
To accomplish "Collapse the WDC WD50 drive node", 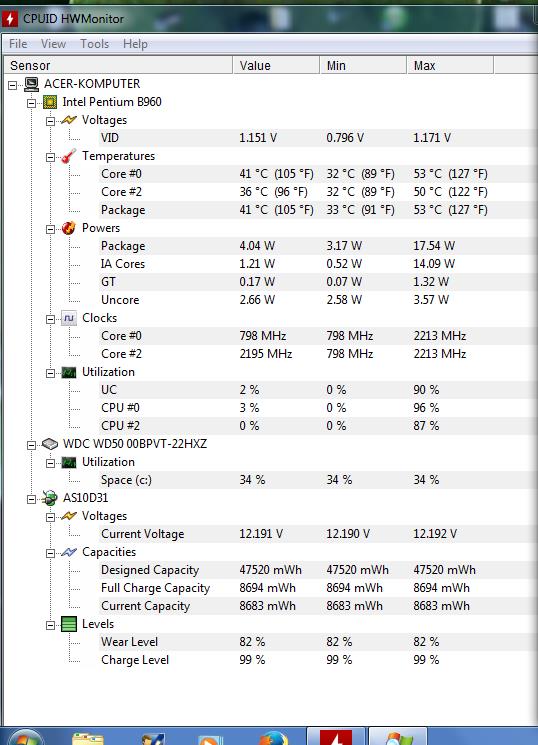I will click(x=31, y=445).
